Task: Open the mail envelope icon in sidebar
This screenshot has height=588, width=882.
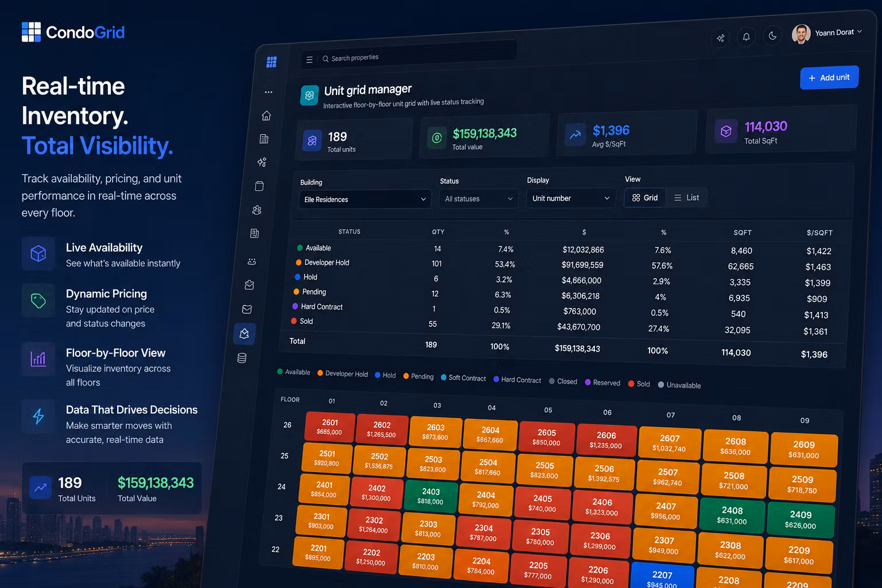Action: click(x=247, y=309)
